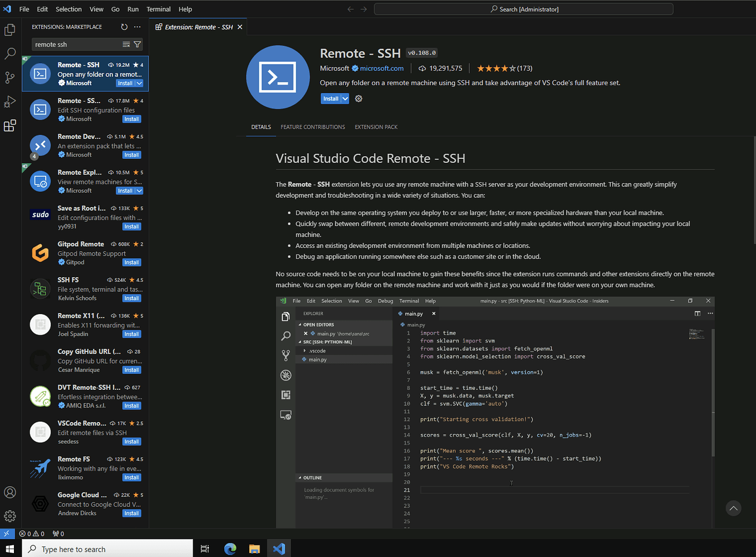
Task: Go back with navigation arrow
Action: tap(351, 9)
